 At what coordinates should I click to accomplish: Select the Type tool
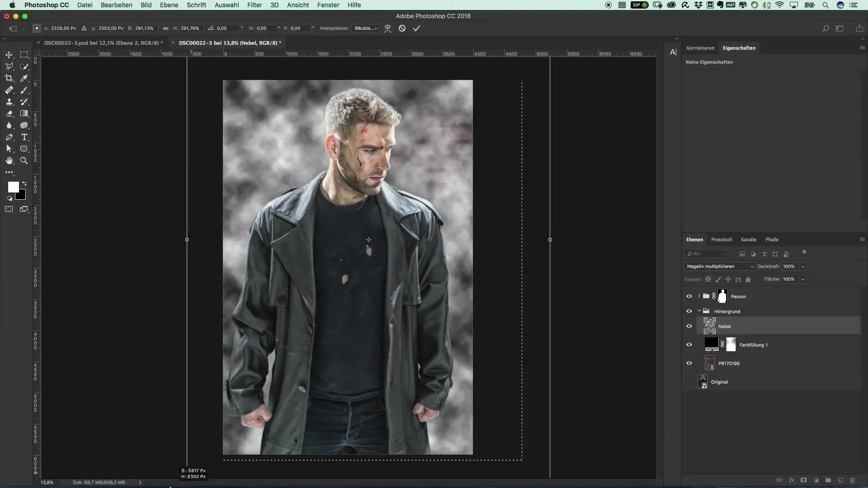click(24, 137)
